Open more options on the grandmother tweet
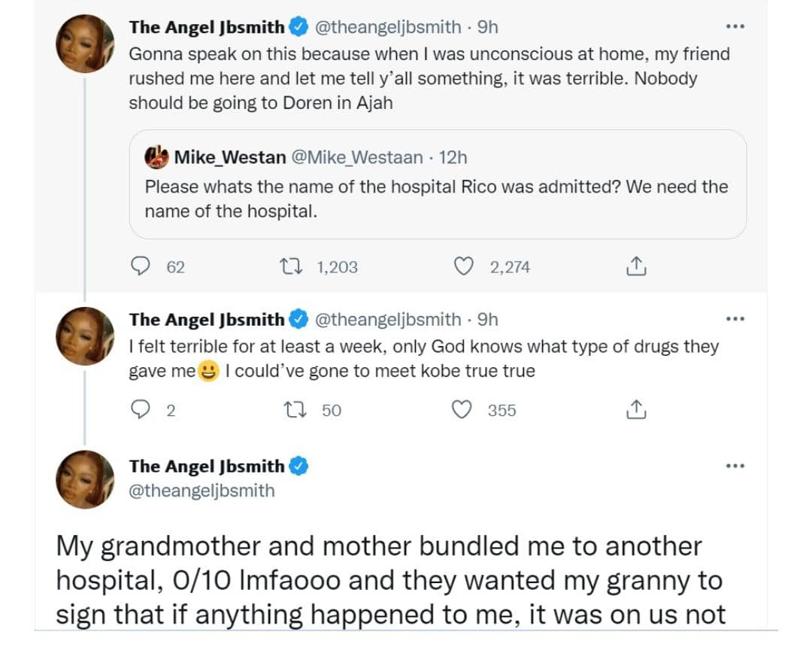 click(735, 466)
